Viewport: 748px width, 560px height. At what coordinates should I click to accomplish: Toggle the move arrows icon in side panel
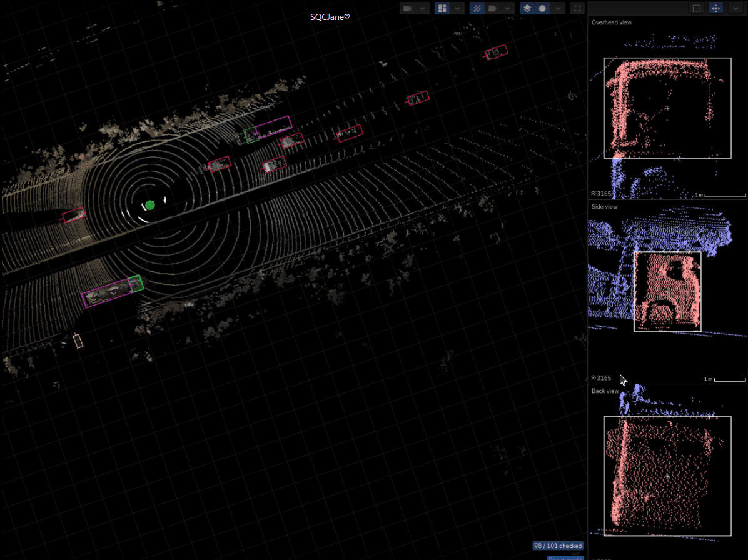pyautogui.click(x=716, y=8)
